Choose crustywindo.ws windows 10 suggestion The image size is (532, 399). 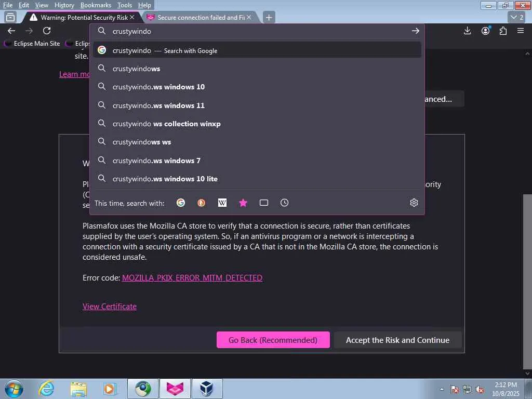257,87
